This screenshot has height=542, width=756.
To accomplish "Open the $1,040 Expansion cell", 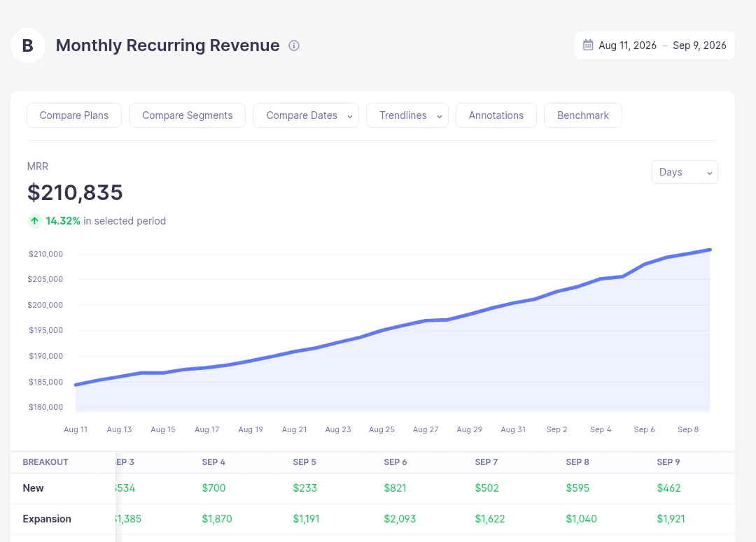I will point(581,519).
